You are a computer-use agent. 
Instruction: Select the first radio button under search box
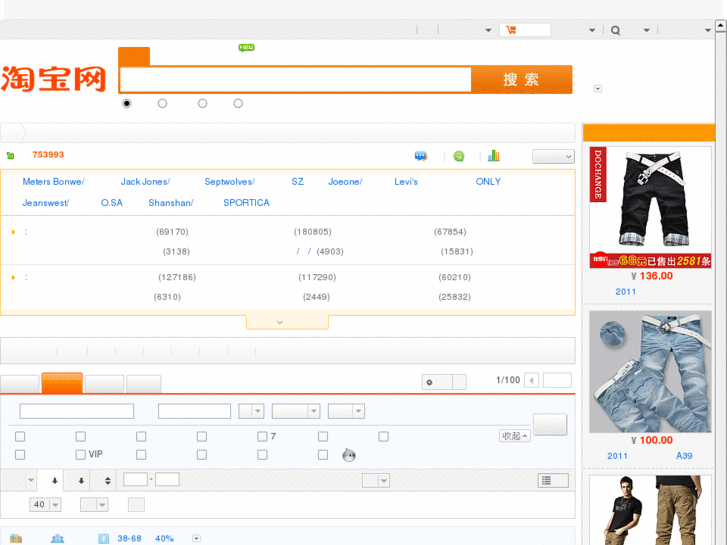127,103
